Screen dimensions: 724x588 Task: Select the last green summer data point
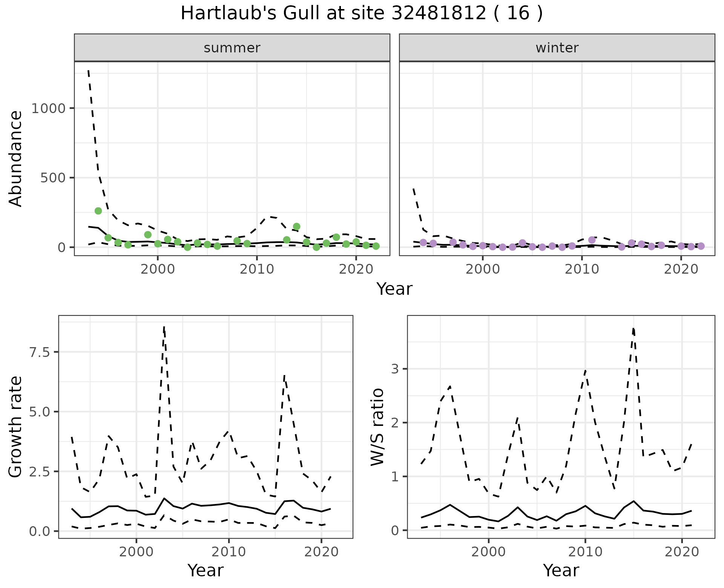point(376,246)
